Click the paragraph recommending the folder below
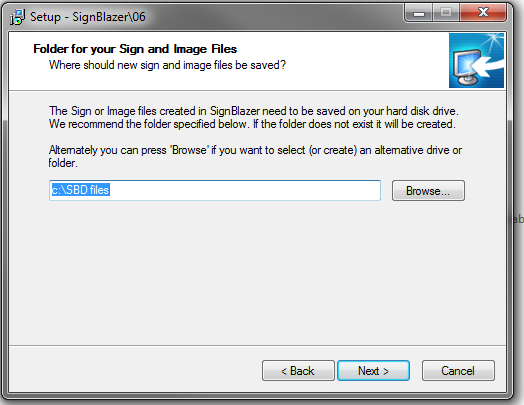Viewport: 524px width, 405px height. (x=254, y=117)
